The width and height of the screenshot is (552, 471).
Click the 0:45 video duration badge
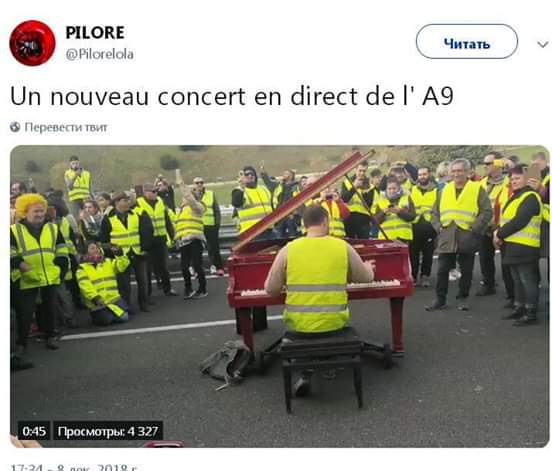coord(34,431)
